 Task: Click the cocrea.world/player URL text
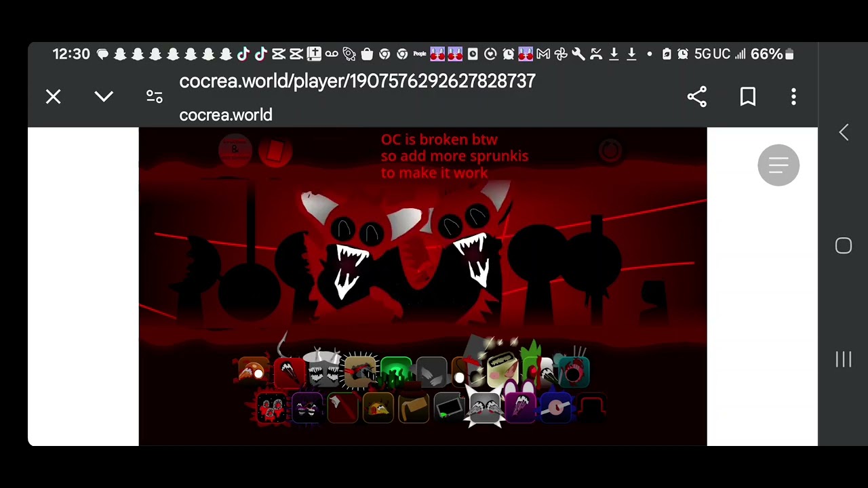pyautogui.click(x=357, y=81)
